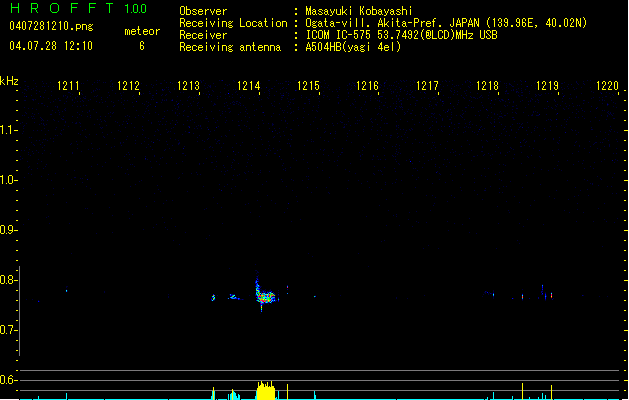The width and height of the screenshot is (629, 400).
Task: Select the file name 0407281210.png
Action: coord(51,27)
